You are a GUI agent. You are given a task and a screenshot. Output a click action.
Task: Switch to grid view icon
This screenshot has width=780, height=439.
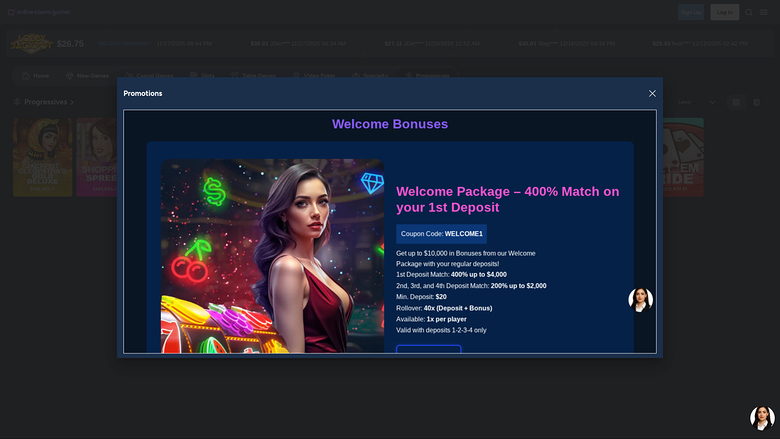[x=736, y=102]
